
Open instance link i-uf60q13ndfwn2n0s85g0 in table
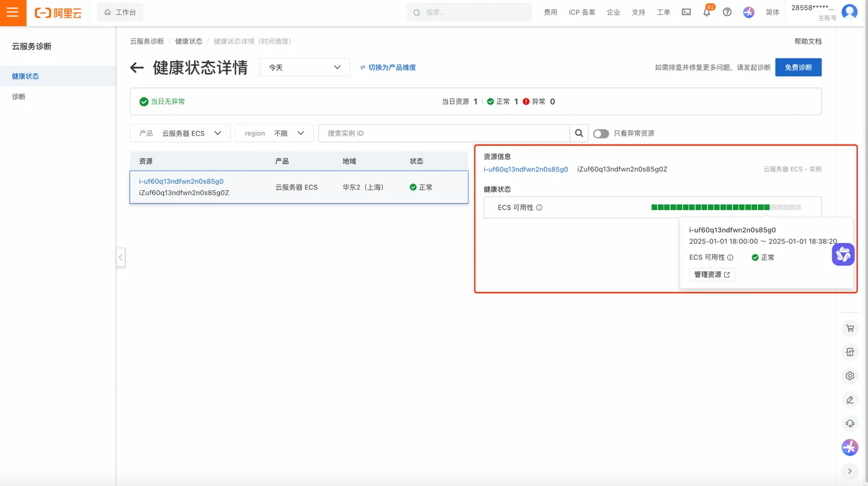(x=181, y=182)
